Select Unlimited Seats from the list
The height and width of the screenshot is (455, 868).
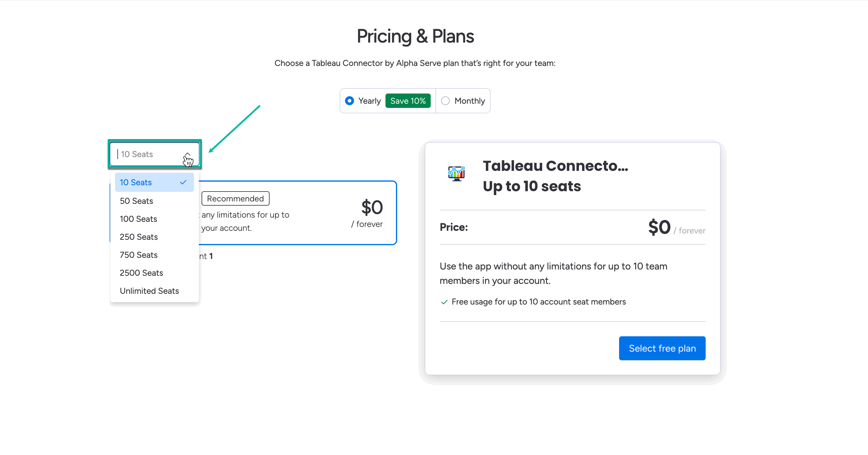coord(149,290)
